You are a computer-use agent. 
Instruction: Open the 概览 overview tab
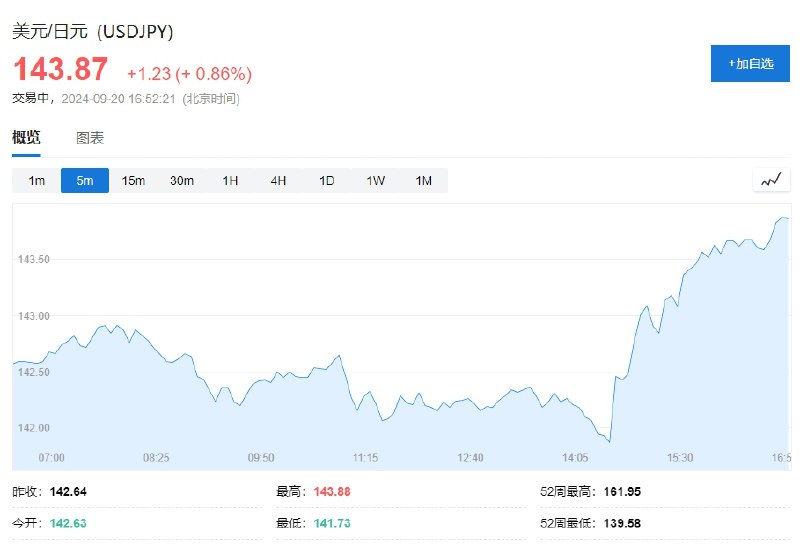pyautogui.click(x=26, y=137)
